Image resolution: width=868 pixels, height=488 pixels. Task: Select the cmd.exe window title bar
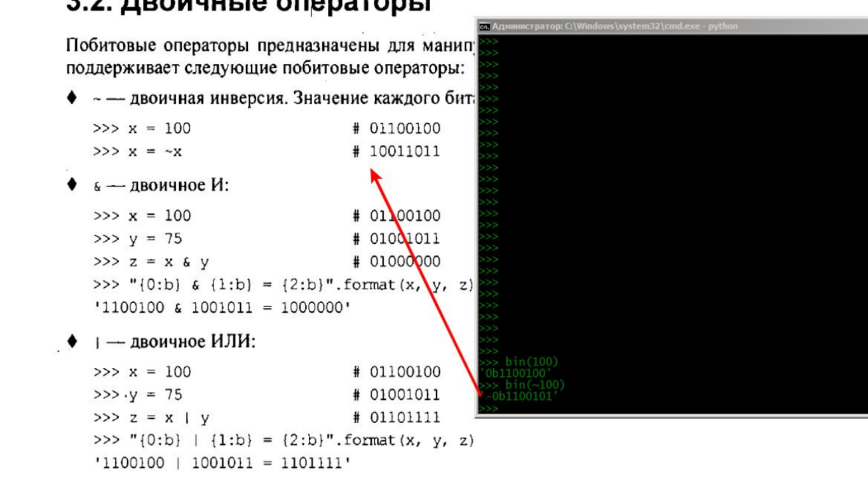pyautogui.click(x=635, y=27)
